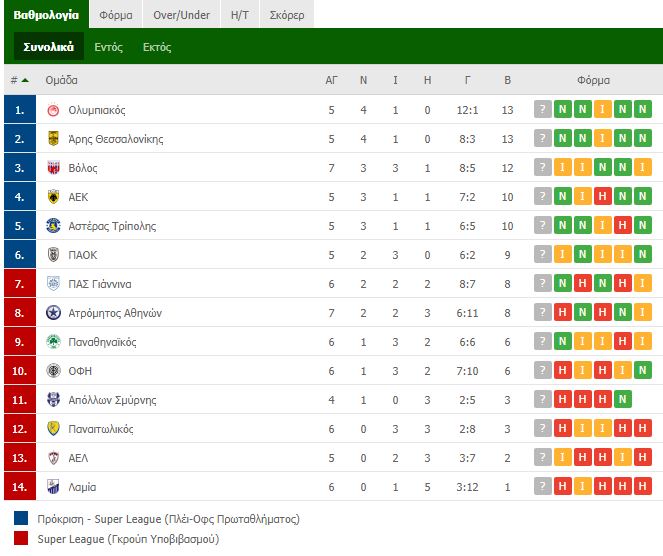Viewport: 663px width, 556px height.
Task: Show the Εκτός away standings
Action: [x=157, y=47]
